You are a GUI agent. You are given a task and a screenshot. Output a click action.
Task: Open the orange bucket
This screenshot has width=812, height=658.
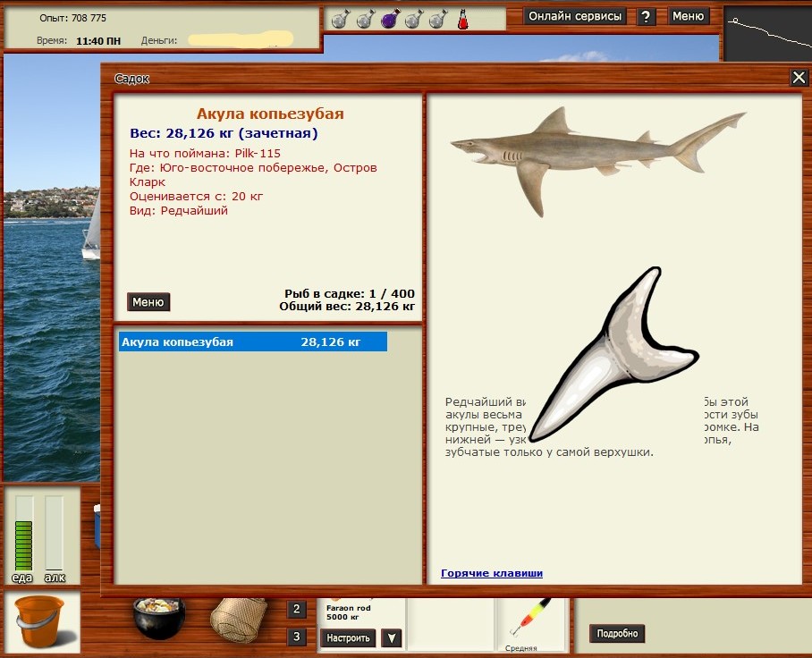[40, 621]
